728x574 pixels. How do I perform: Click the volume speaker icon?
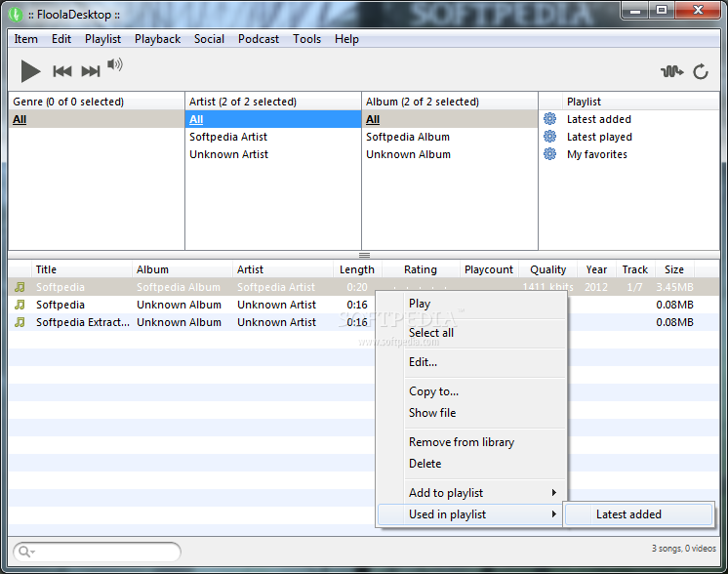[115, 64]
